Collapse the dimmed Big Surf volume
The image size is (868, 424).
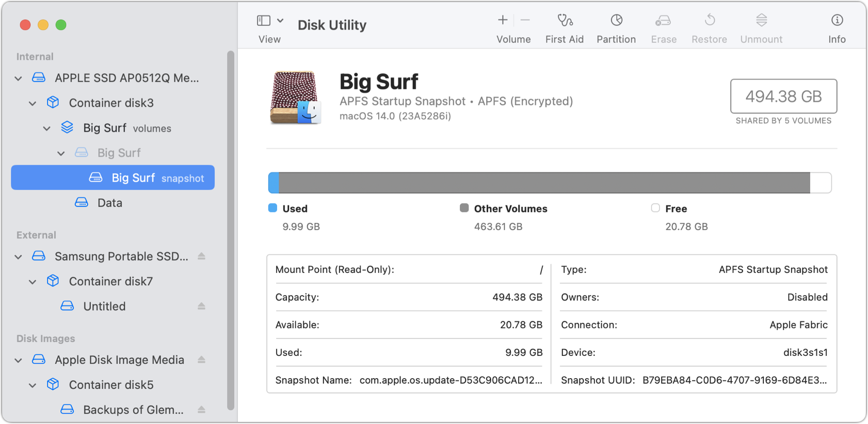(x=61, y=153)
